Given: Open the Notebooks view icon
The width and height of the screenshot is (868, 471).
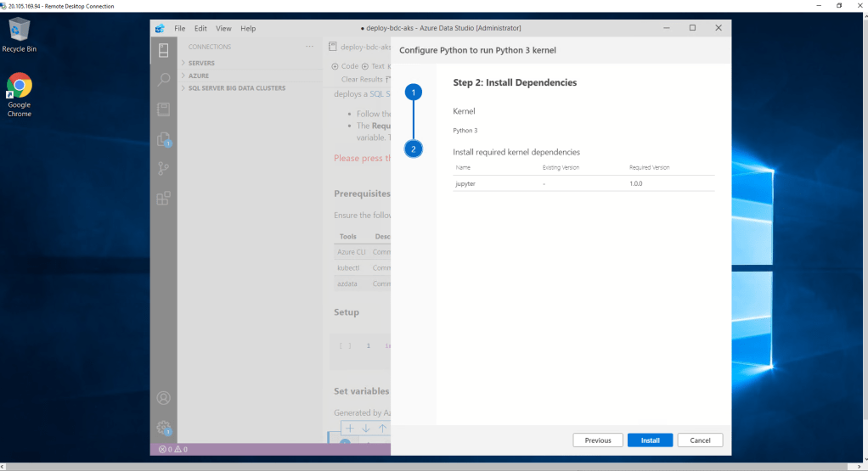Looking at the screenshot, I should tap(163, 109).
